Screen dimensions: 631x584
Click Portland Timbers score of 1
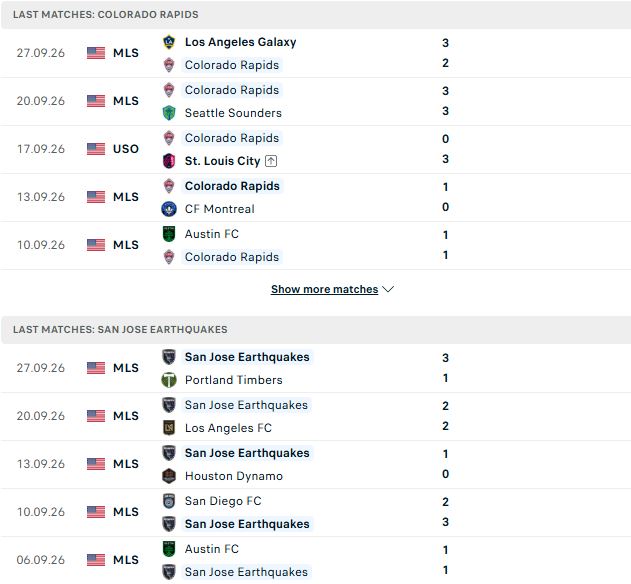(445, 378)
